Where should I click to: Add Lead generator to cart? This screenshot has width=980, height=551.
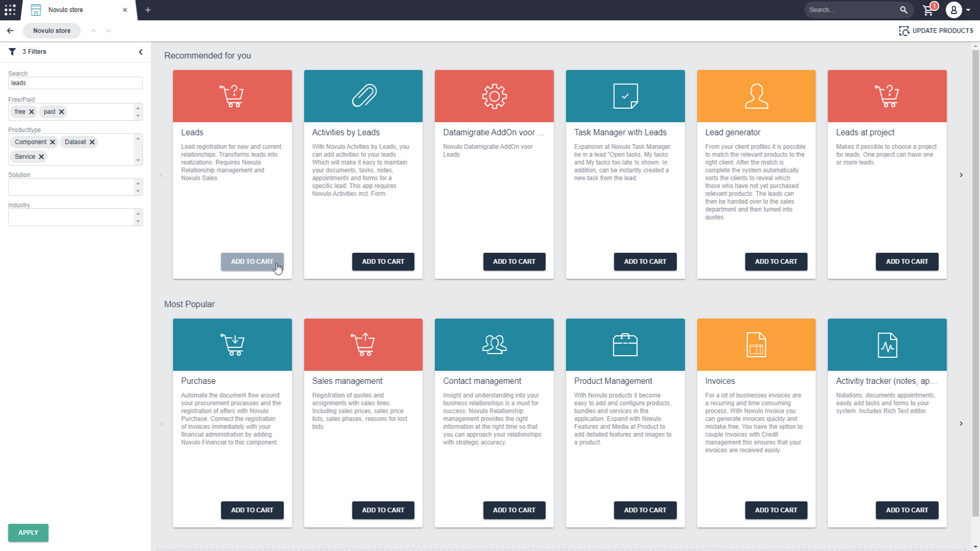point(776,262)
